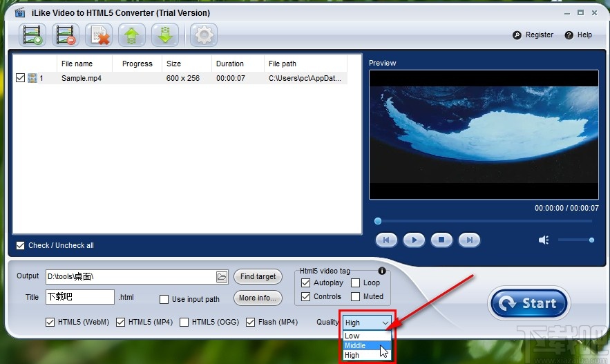
Task: Open Help from the top bar
Action: coord(578,35)
